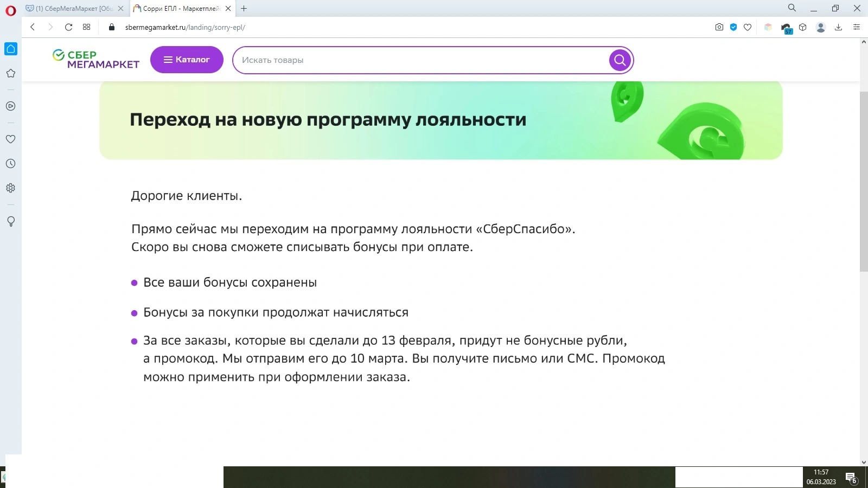Click the blue home icon in the sidebar
Screen dimensions: 868x488
(x=11, y=49)
